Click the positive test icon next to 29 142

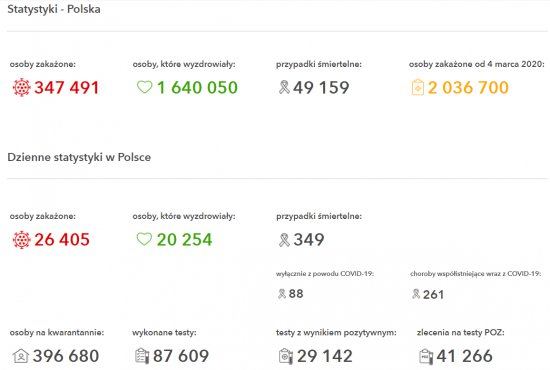click(286, 356)
